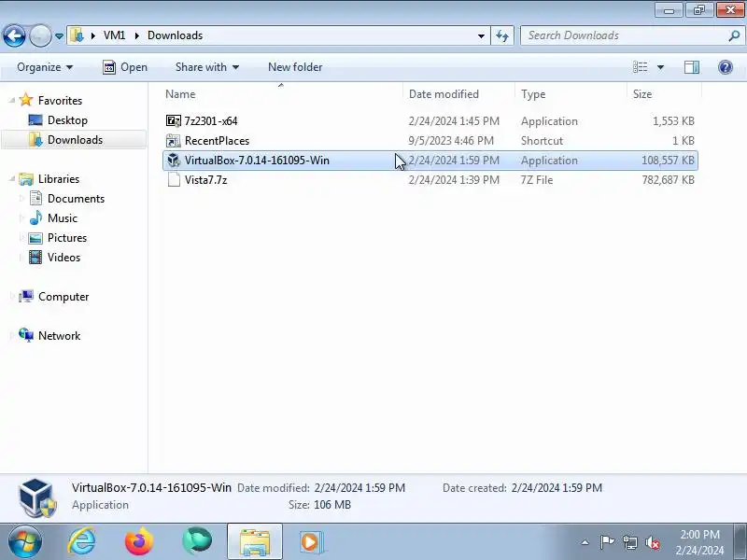Change view with the view icon
The image size is (747, 560).
(x=640, y=67)
